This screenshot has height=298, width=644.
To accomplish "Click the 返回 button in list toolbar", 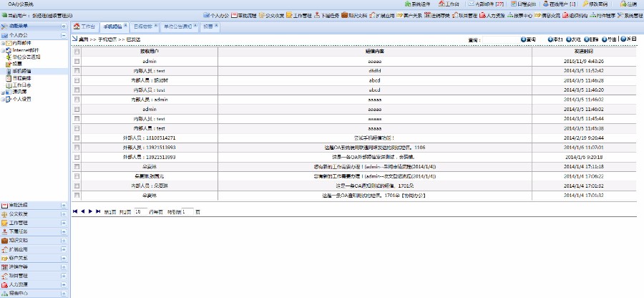I will (628, 39).
